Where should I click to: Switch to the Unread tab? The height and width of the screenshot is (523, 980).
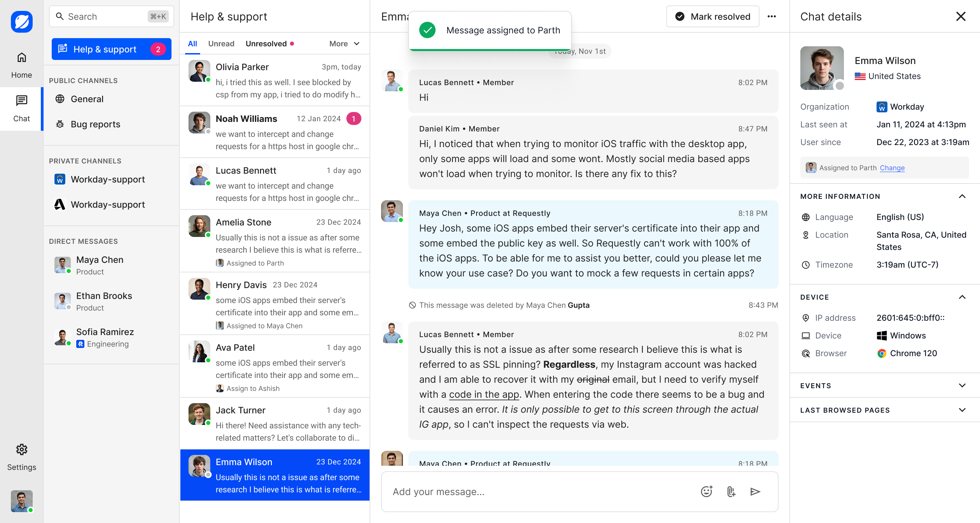click(221, 44)
